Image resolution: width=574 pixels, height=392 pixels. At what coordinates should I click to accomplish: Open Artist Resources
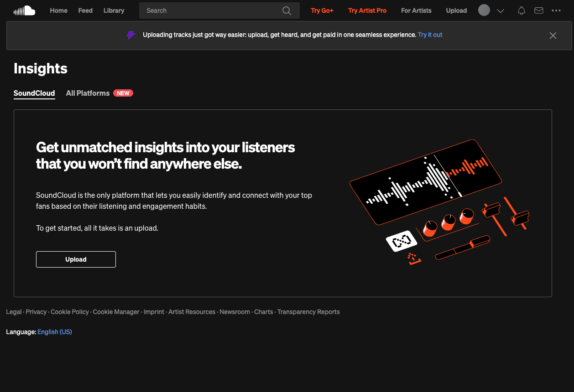(x=192, y=312)
